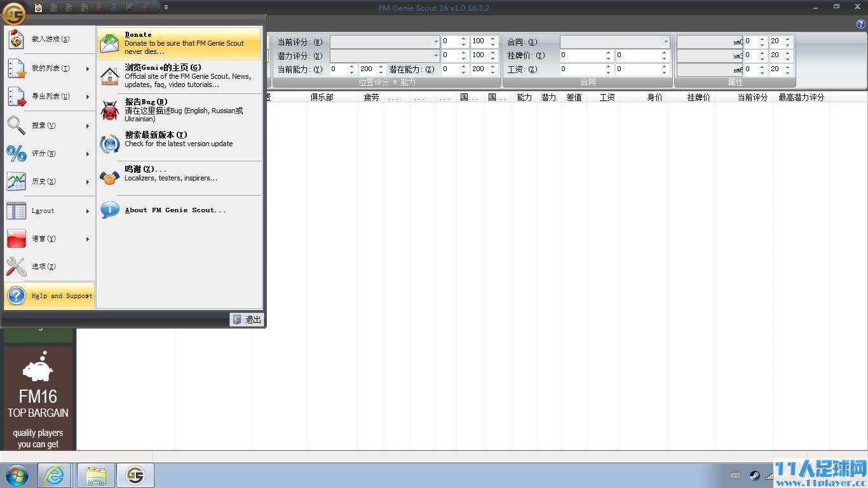Open About FM Genie Scout info entry
This screenshot has width=868, height=488.
(179, 210)
